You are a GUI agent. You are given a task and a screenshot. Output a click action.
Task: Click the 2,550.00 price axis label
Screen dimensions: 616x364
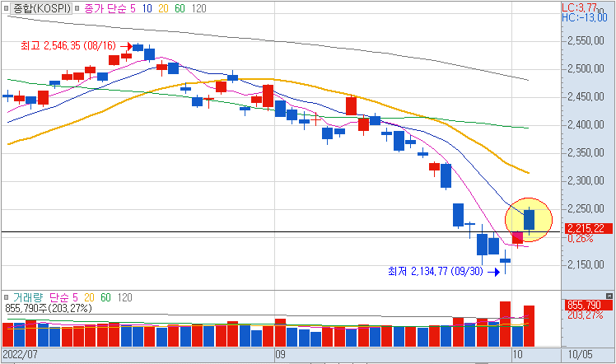coord(586,41)
